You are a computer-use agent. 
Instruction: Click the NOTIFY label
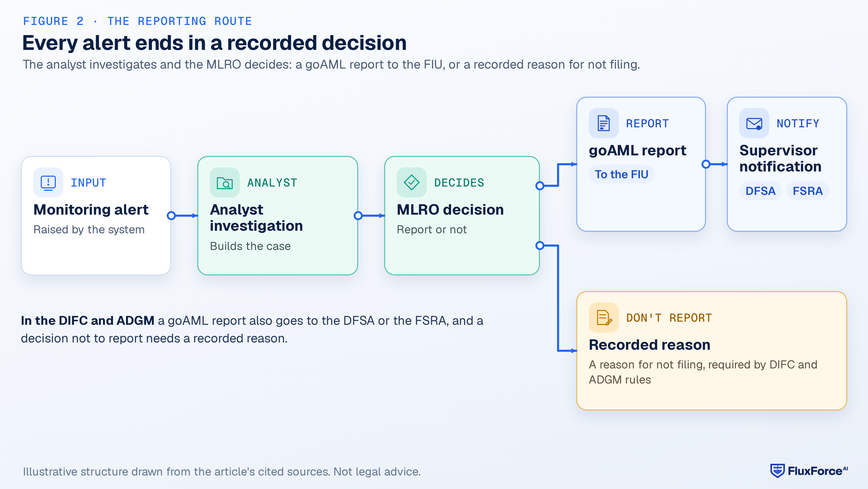(798, 123)
